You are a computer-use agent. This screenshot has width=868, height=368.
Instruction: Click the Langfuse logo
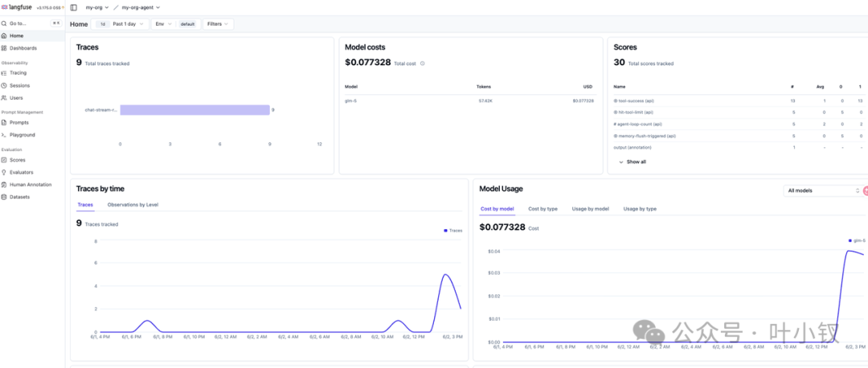[x=18, y=7]
